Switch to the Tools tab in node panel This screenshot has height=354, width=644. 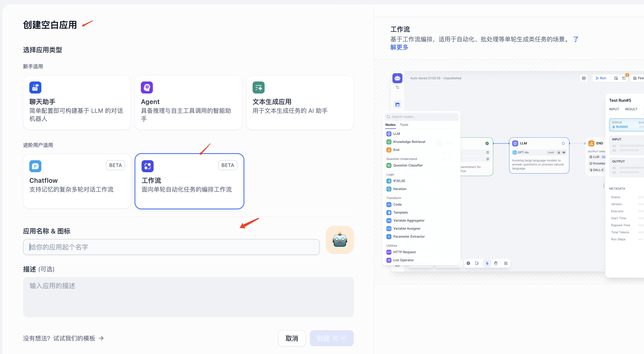click(404, 125)
